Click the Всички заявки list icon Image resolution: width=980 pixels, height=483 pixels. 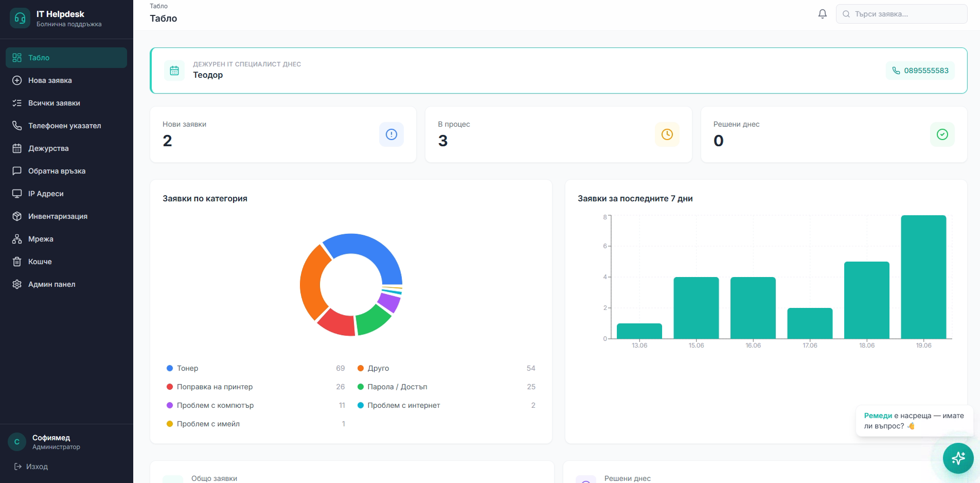(17, 103)
